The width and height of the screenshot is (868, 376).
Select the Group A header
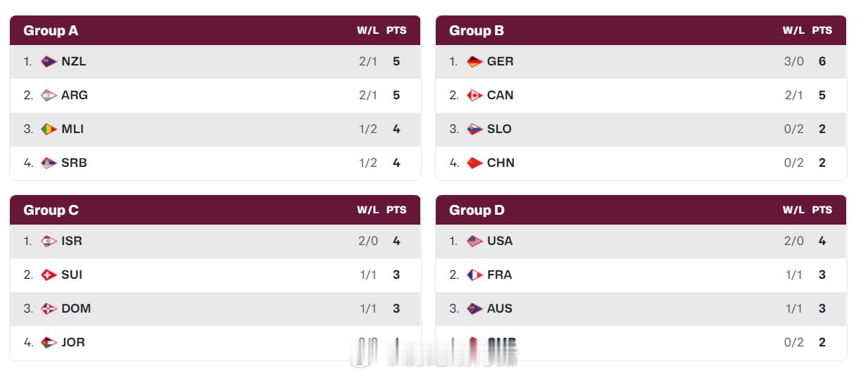(51, 30)
